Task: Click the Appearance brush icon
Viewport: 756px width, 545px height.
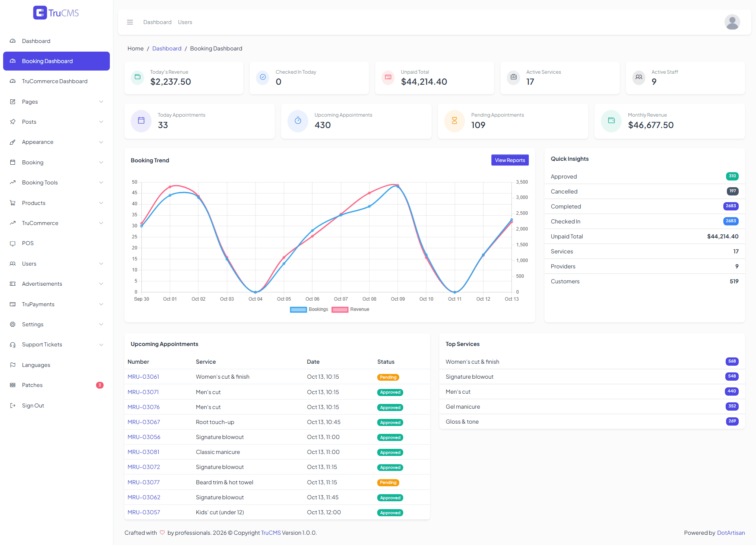Action: click(13, 142)
